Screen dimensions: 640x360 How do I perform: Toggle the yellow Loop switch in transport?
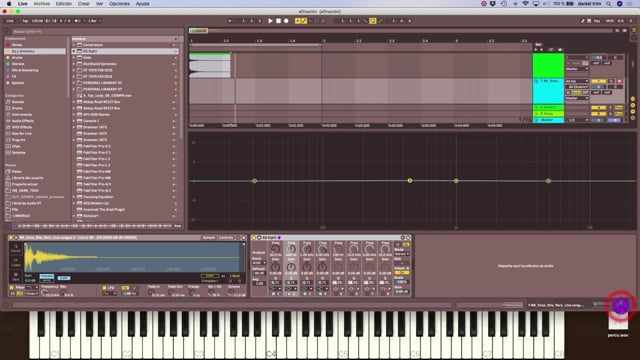(373, 21)
